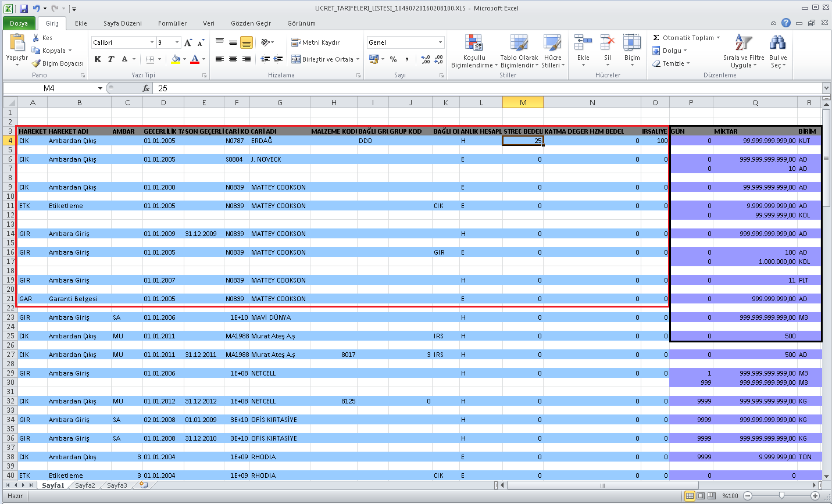Screen dimensions: 832x504
Task: Center text horizontally
Action: click(233, 59)
